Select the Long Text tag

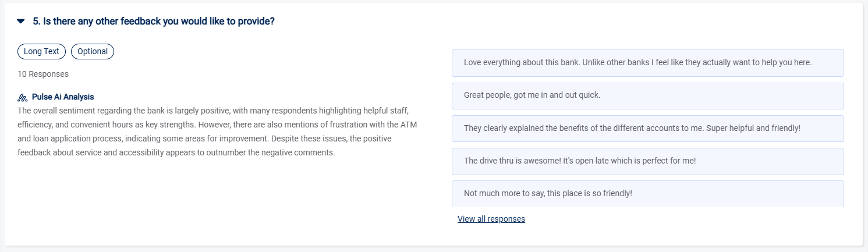(x=41, y=51)
